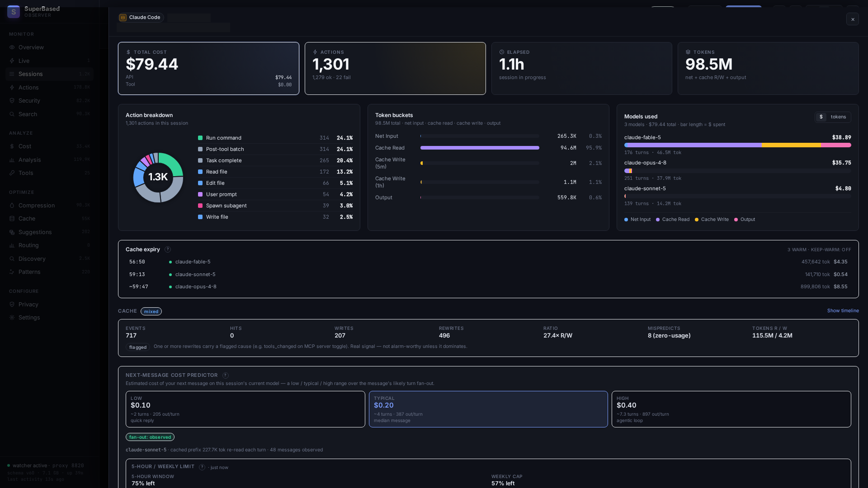Click the Net Input legend item
This screenshot has width=868, height=488.
(x=637, y=220)
